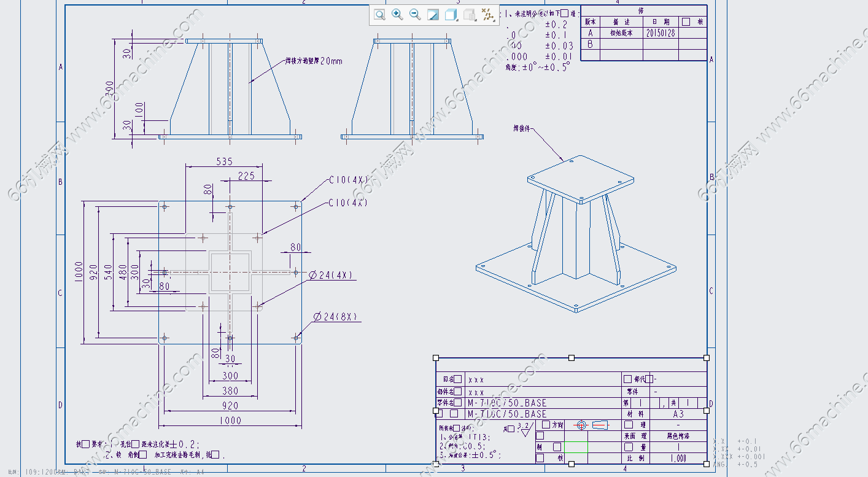
Task: Select the upper C10(4X) chamfer note
Action: point(349,180)
